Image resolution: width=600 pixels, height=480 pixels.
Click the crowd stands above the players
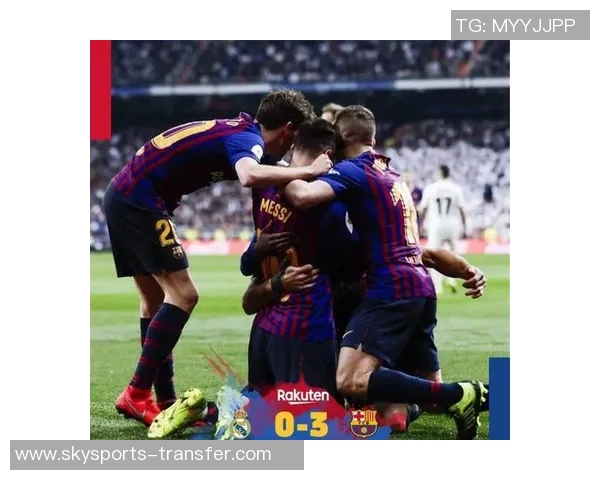[x=310, y=61]
